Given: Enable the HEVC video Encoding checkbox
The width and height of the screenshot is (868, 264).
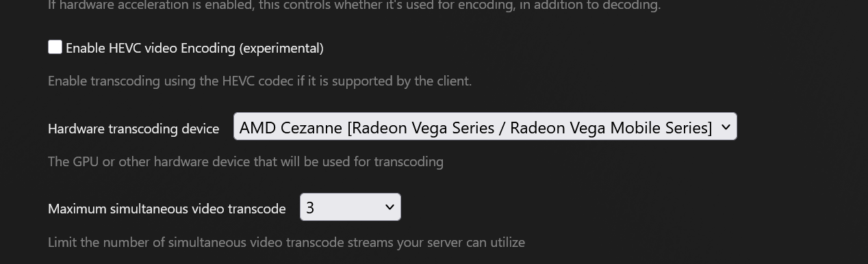Looking at the screenshot, I should pyautogui.click(x=55, y=47).
